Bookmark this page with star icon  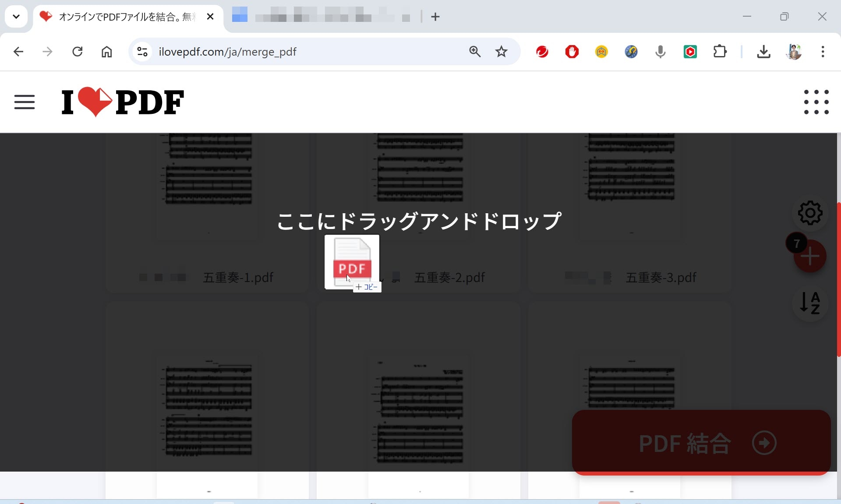(x=501, y=52)
